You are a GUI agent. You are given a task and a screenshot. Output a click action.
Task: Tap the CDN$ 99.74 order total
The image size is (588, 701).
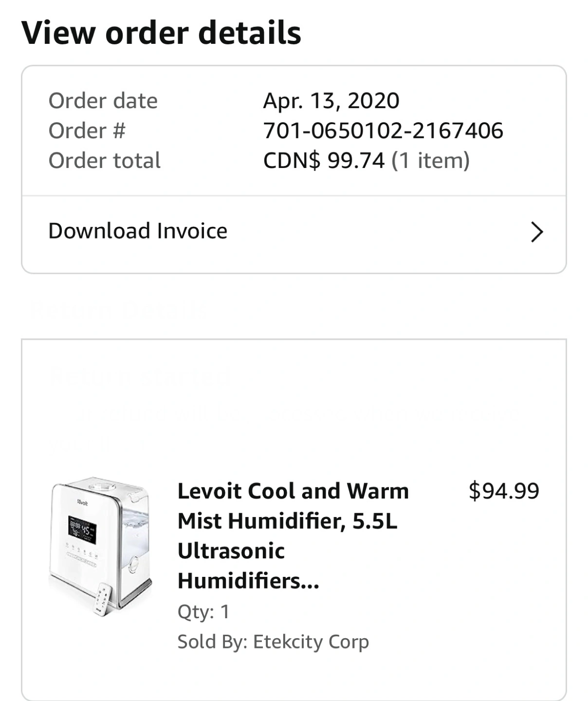pyautogui.click(x=324, y=161)
